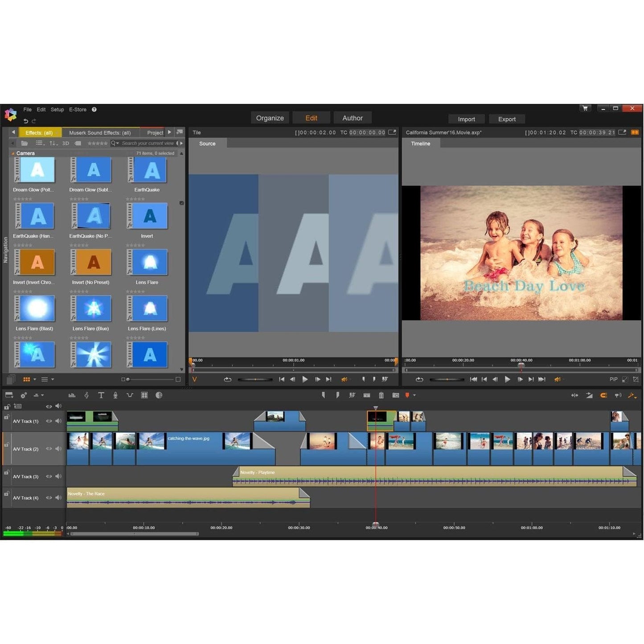Mute audio on A/V Track (3)
The width and height of the screenshot is (644, 644).
[x=58, y=476]
